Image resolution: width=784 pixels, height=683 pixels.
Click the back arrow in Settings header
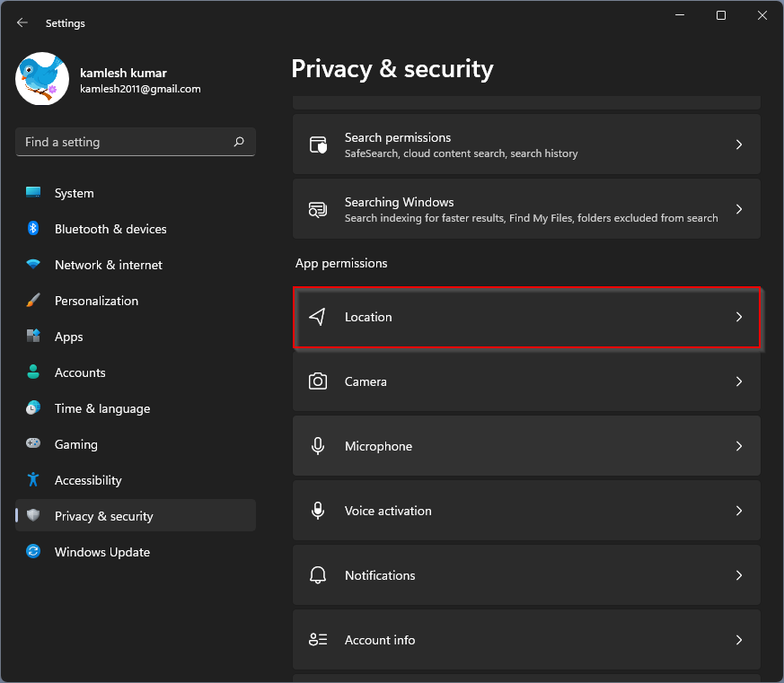22,22
